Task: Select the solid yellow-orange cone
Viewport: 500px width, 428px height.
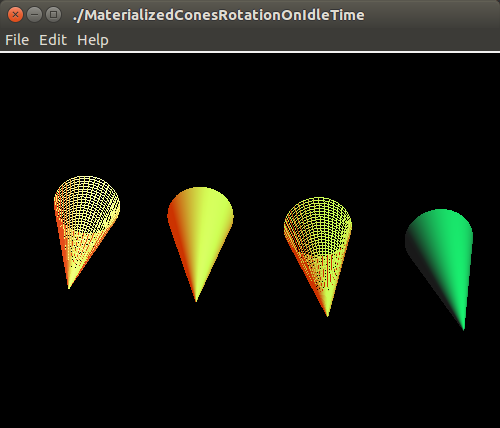Action: pyautogui.click(x=199, y=240)
